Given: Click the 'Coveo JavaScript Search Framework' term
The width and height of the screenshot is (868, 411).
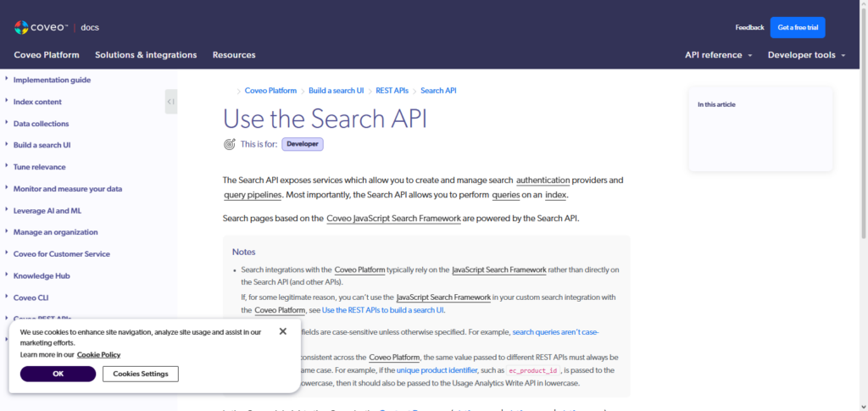Looking at the screenshot, I should point(393,218).
